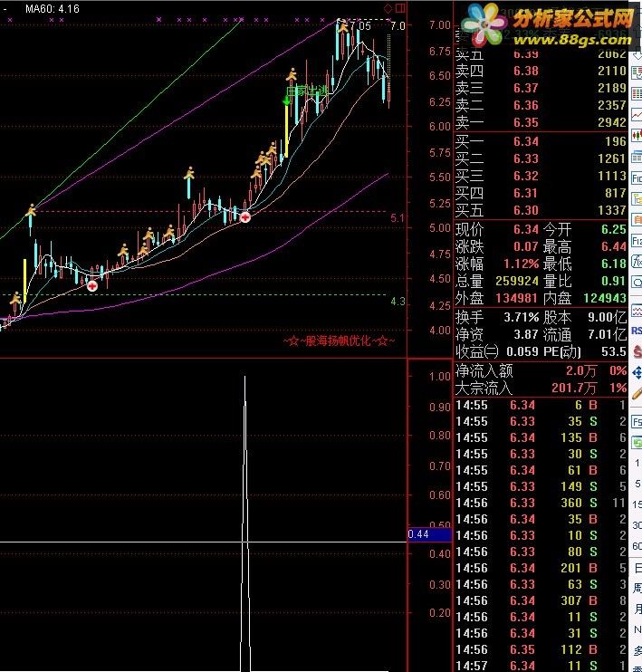Viewport: 642px width, 672px height.
Task: Open the F10 company info icon
Action: tap(637, 241)
